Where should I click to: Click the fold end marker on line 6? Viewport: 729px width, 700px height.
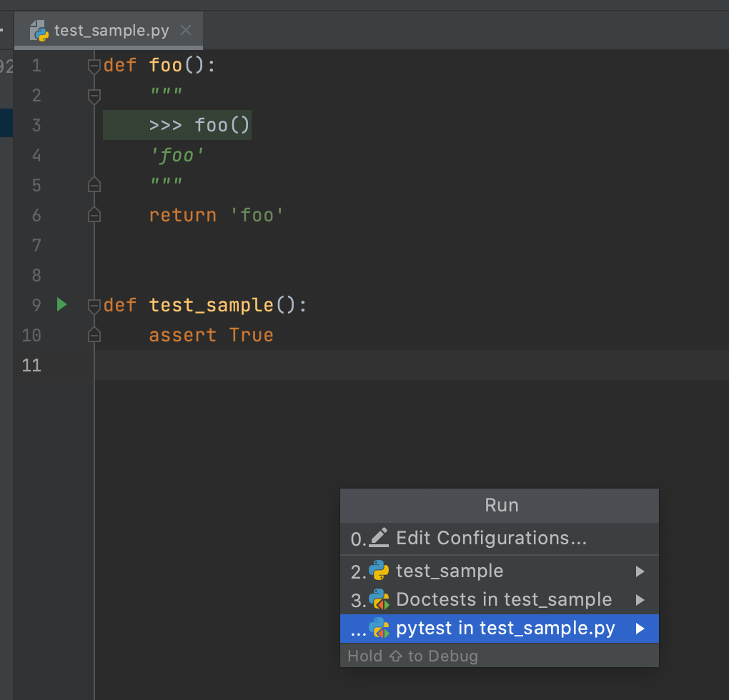[x=94, y=214]
